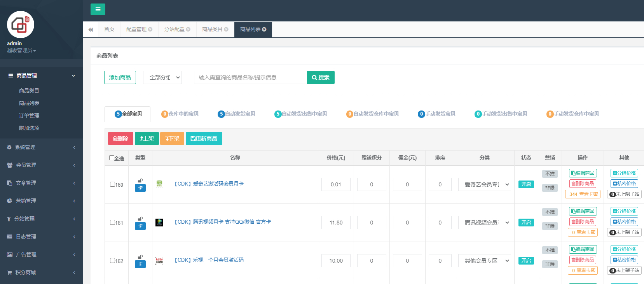This screenshot has width=644, height=284.
Task: Click the Tencent Video product icon in row 161
Action: tap(159, 223)
